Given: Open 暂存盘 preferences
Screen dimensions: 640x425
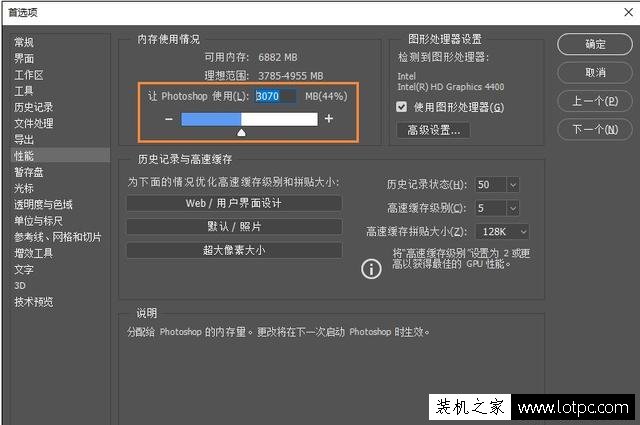Looking at the screenshot, I should click(x=29, y=172).
